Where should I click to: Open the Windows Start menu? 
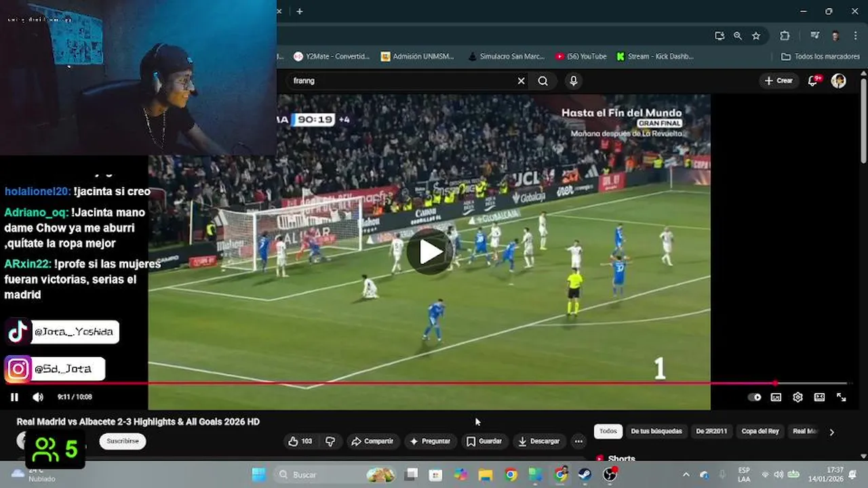click(x=259, y=474)
